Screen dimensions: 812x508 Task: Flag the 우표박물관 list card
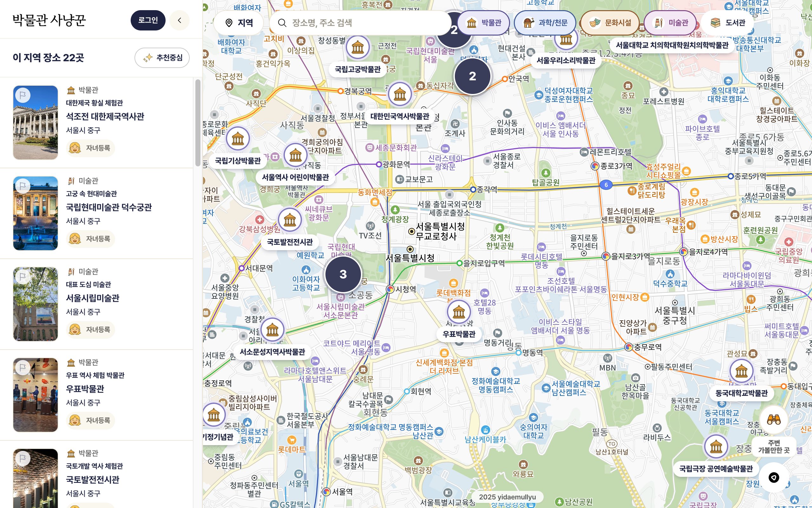(23, 368)
